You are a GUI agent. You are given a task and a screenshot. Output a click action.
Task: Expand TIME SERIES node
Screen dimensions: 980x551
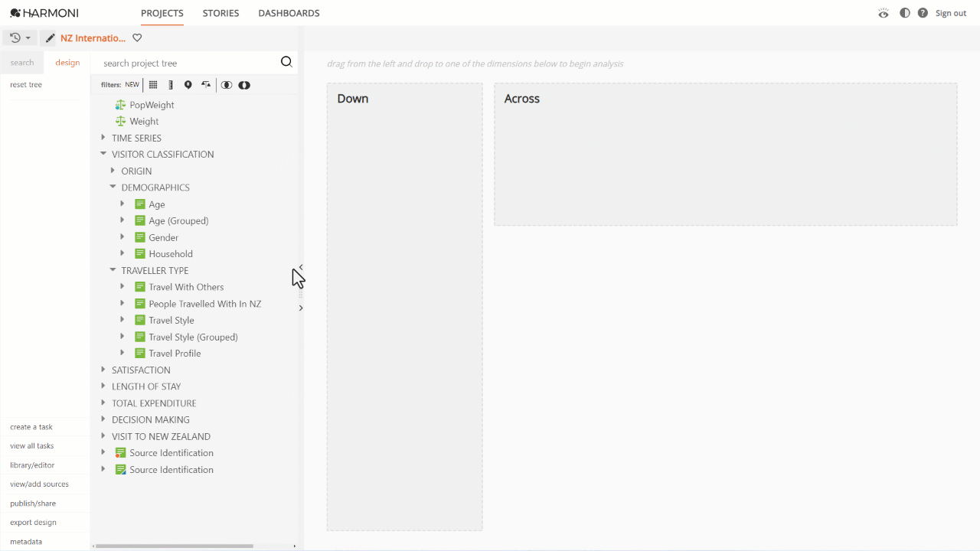click(x=103, y=138)
